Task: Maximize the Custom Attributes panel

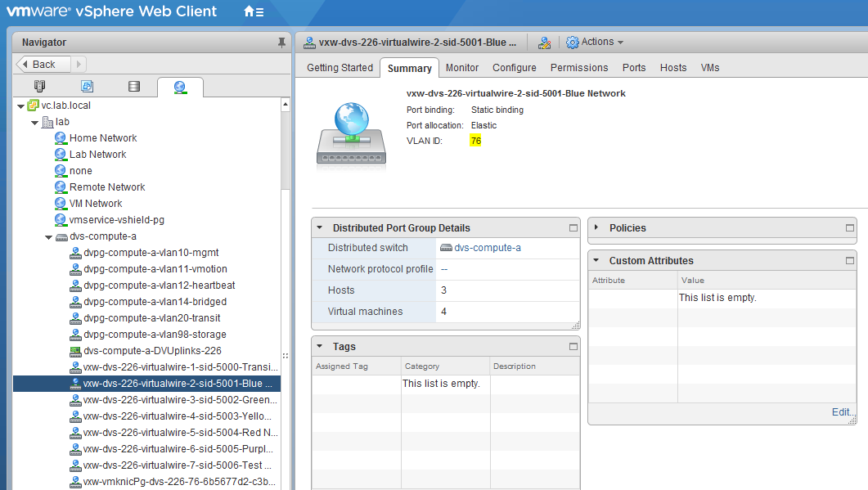Action: pos(850,261)
